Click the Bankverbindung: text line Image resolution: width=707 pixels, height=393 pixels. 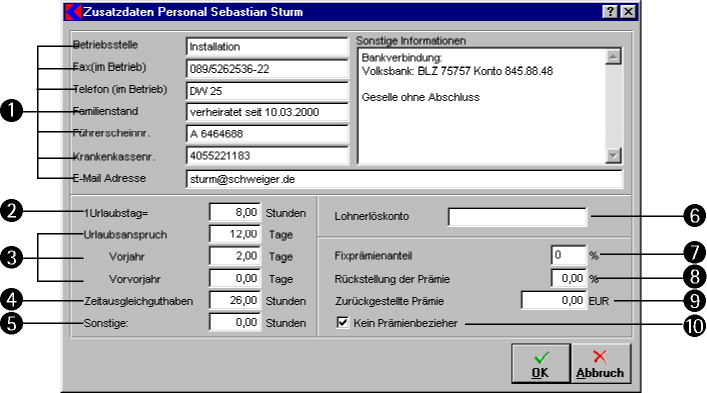click(x=402, y=58)
